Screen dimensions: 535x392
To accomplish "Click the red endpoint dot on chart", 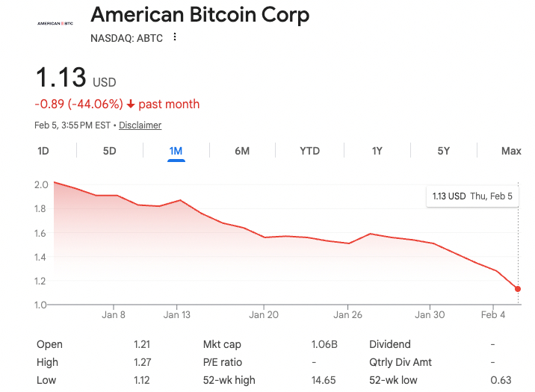I will (518, 289).
